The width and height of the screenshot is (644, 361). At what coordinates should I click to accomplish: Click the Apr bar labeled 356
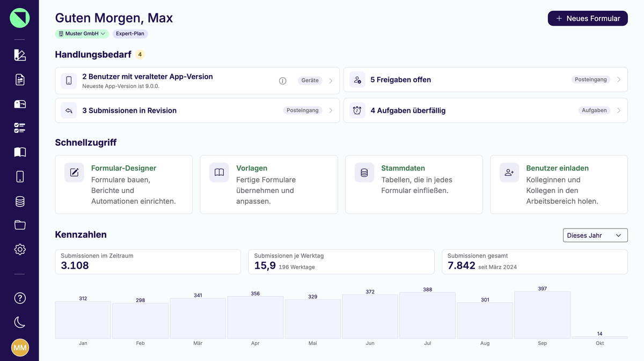[255, 318]
